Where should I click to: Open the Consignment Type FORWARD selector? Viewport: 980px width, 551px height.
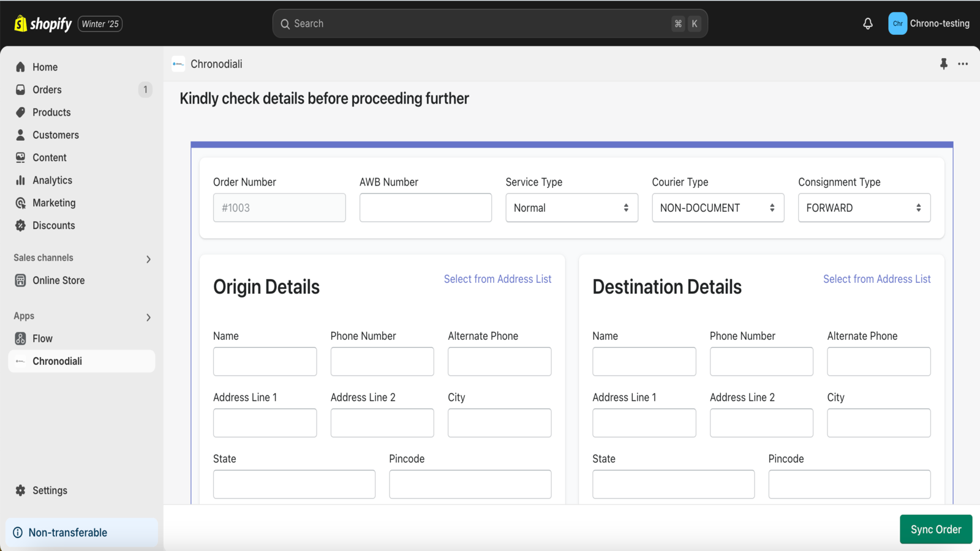pos(864,208)
